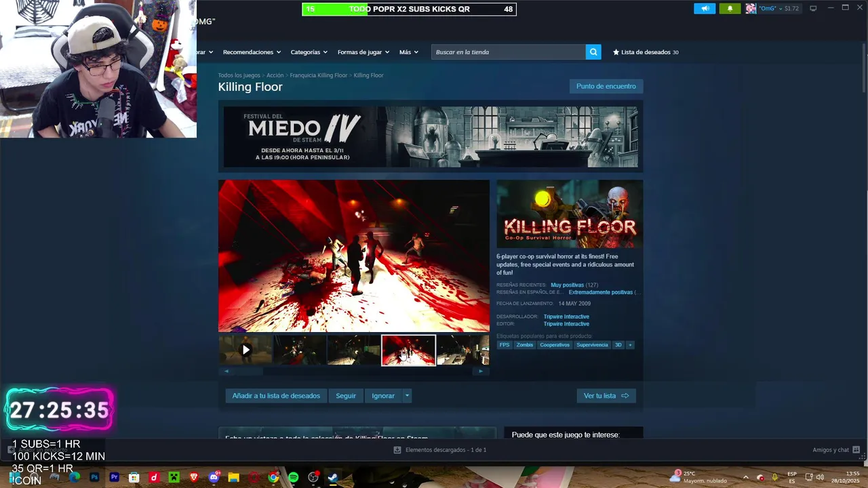Open Punto de encuentro

[x=606, y=86]
